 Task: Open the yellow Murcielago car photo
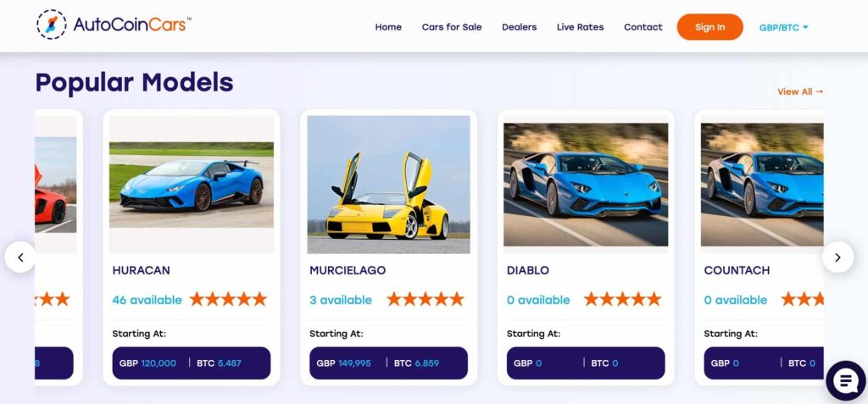tap(388, 185)
